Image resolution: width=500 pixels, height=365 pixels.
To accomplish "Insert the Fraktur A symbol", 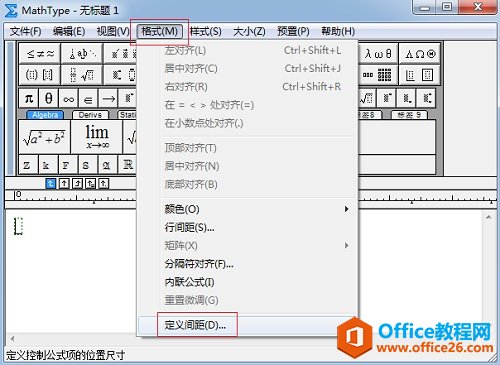I will point(107,165).
